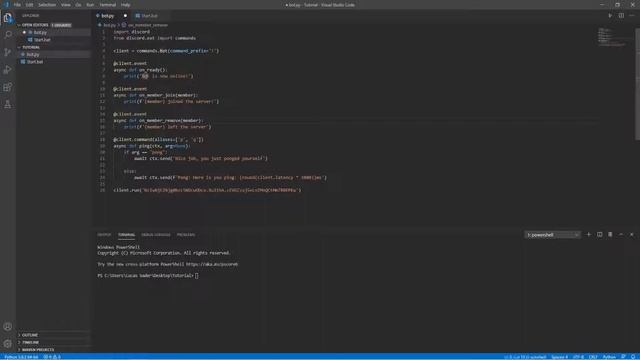This screenshot has height=360, width=640.
Task: Change end of line sequence CRLF
Action: [x=593, y=357]
